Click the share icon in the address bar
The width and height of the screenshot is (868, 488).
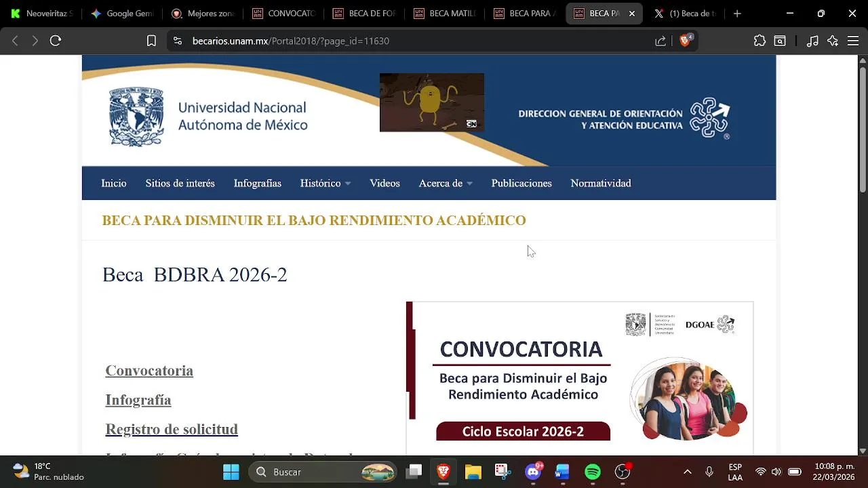pyautogui.click(x=660, y=41)
